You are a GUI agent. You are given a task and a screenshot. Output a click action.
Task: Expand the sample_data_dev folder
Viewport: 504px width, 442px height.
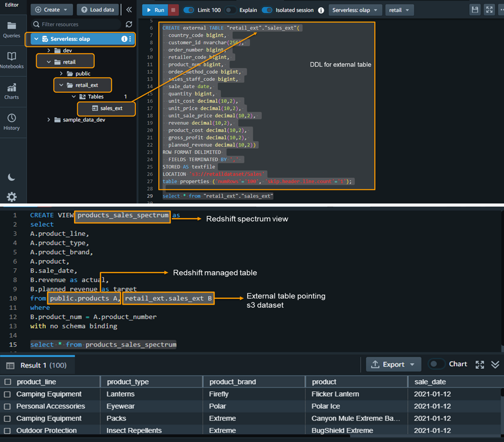pos(49,120)
